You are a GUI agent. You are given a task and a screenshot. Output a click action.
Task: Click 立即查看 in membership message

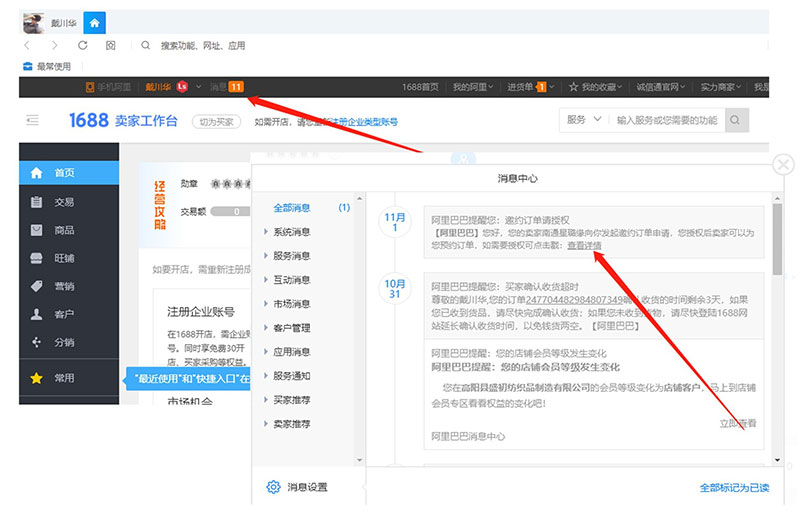[x=738, y=423]
